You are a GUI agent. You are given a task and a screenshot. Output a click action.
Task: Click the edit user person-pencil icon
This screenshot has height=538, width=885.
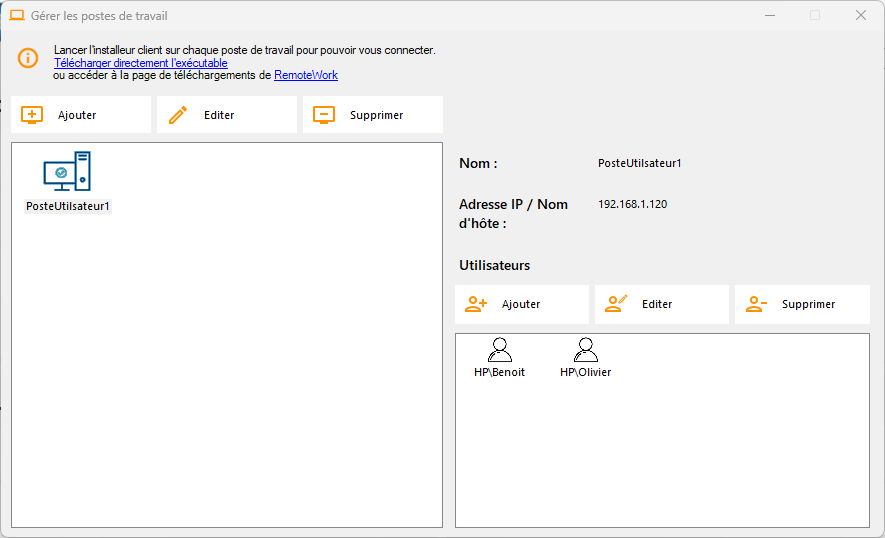616,304
